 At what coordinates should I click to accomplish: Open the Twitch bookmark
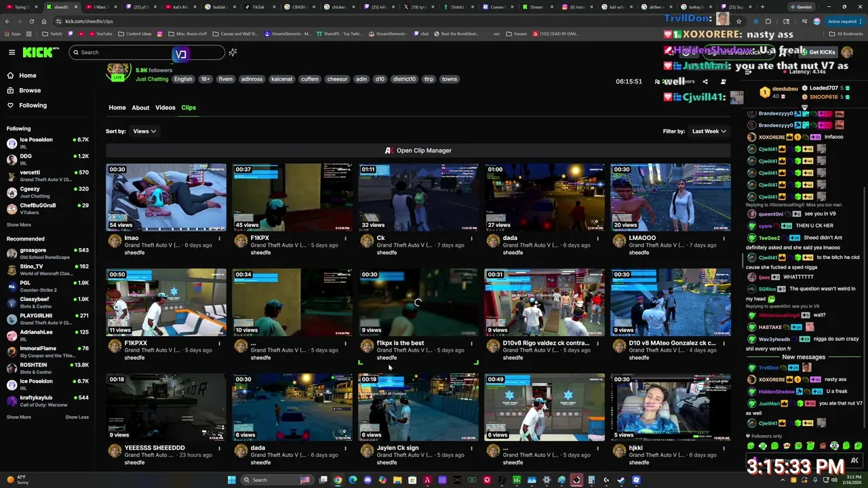(52, 34)
